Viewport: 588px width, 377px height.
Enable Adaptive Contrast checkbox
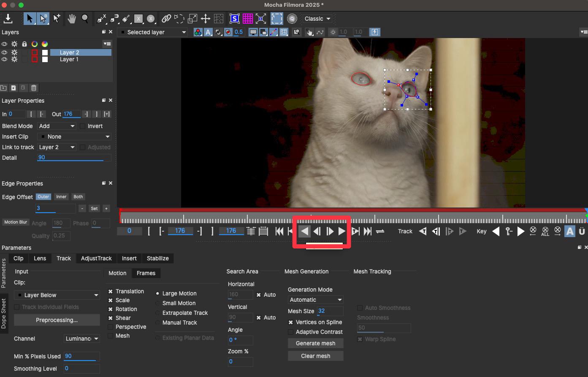pos(291,332)
